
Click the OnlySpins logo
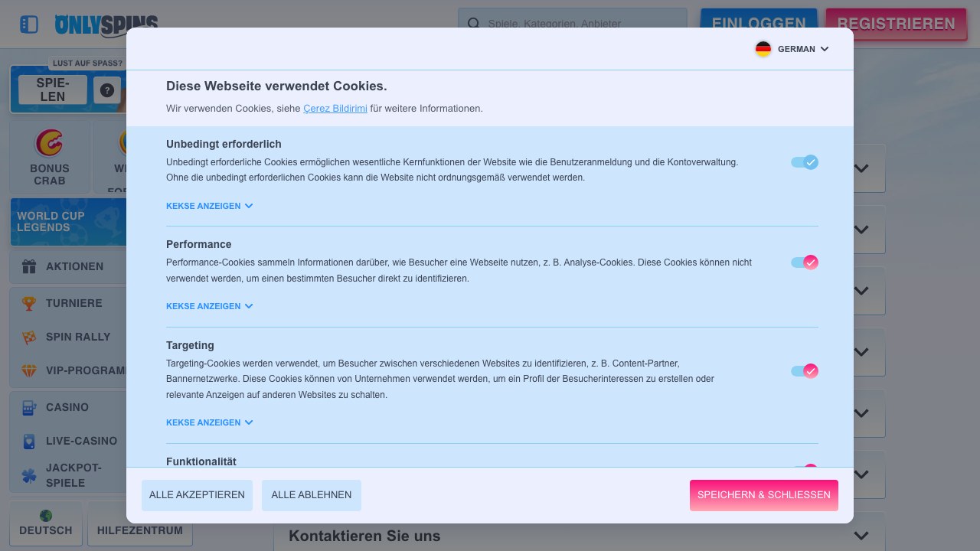tap(106, 24)
